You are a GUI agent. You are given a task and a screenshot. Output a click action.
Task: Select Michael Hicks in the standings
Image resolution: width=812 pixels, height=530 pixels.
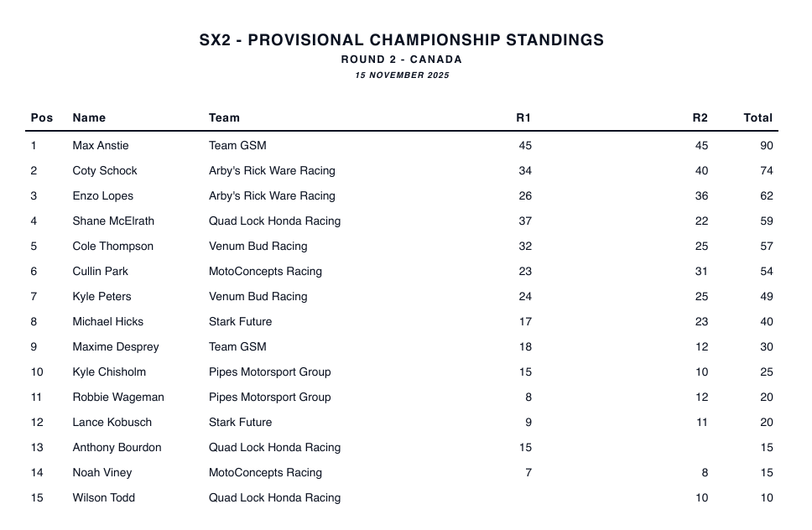coord(108,322)
